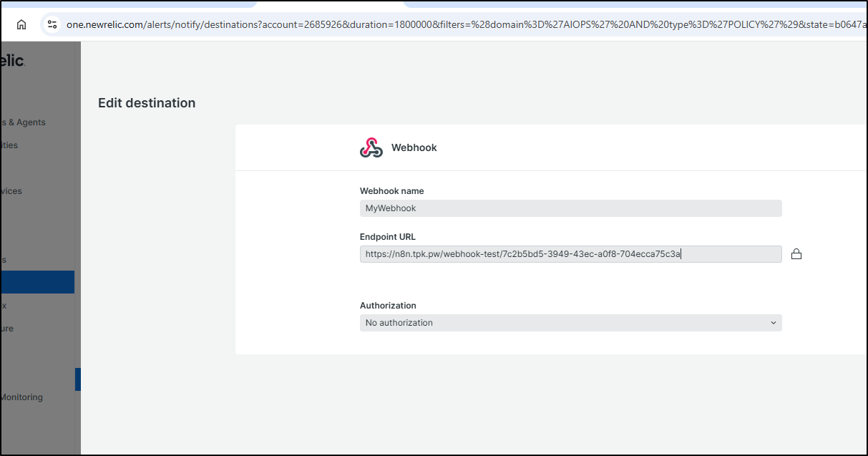Screen dimensions: 868x456
Task: Click the "Authorization" label
Action: 388,306
